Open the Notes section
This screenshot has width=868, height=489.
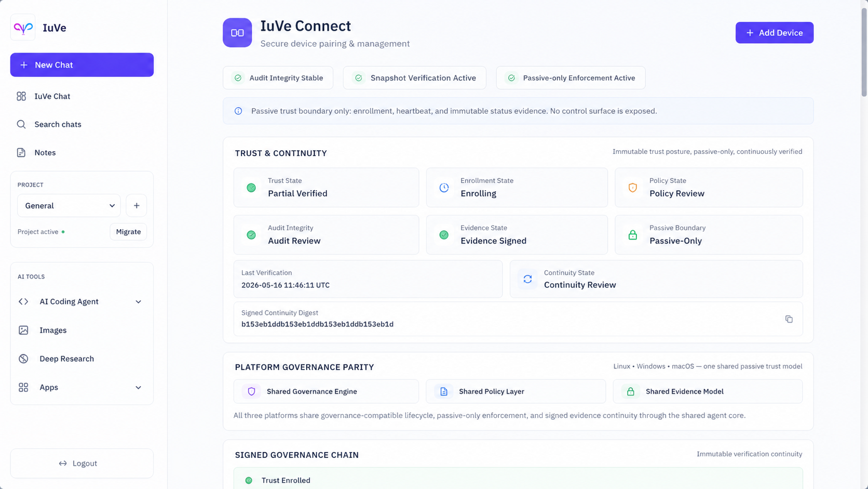coord(82,152)
